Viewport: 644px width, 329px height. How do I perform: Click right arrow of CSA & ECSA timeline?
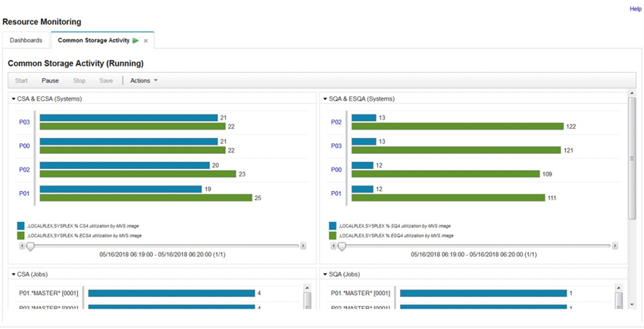coord(303,246)
